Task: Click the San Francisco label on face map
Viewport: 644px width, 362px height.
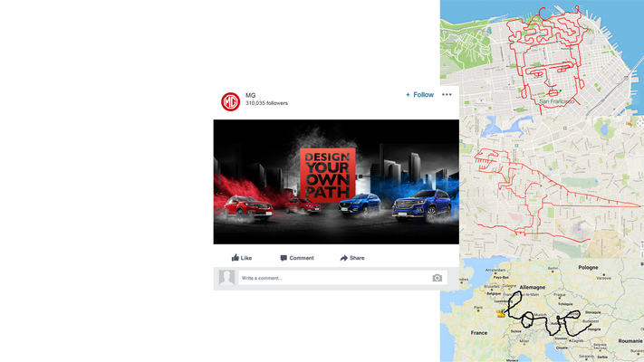Action: click(556, 101)
